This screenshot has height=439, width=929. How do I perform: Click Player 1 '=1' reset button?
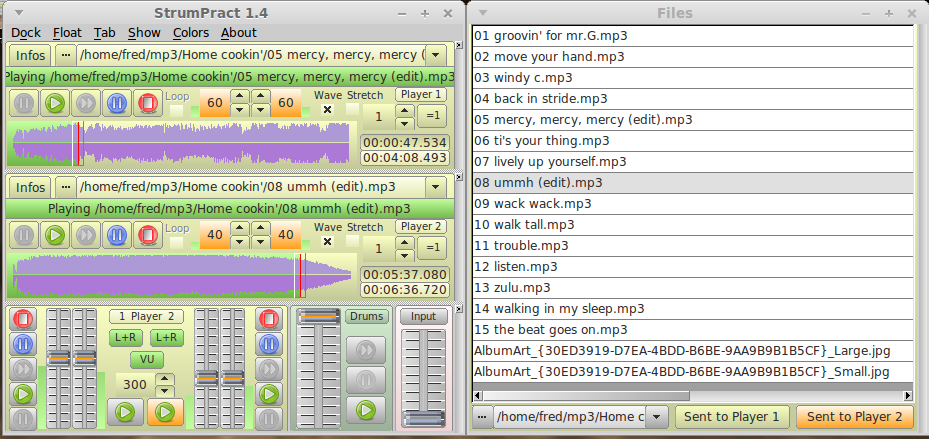pos(432,116)
